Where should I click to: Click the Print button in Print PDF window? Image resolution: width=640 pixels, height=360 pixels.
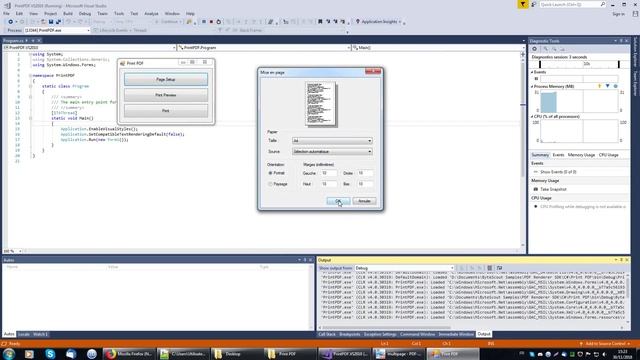coord(166,111)
